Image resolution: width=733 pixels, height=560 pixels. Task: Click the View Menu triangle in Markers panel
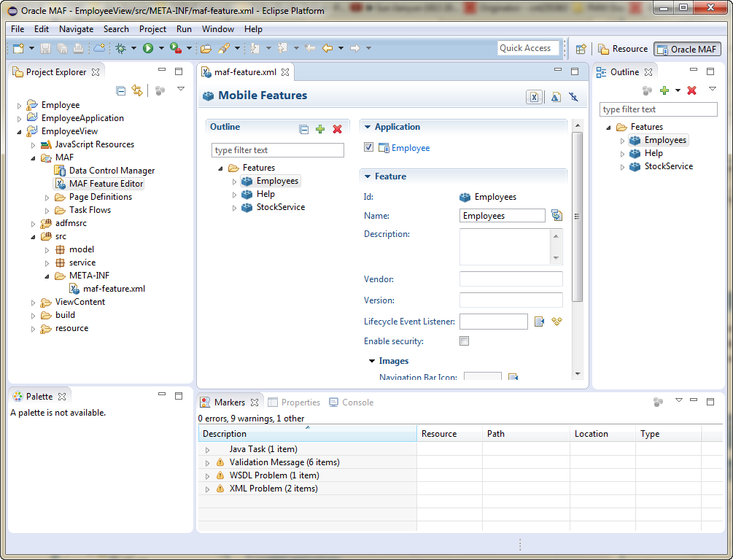pos(679,400)
